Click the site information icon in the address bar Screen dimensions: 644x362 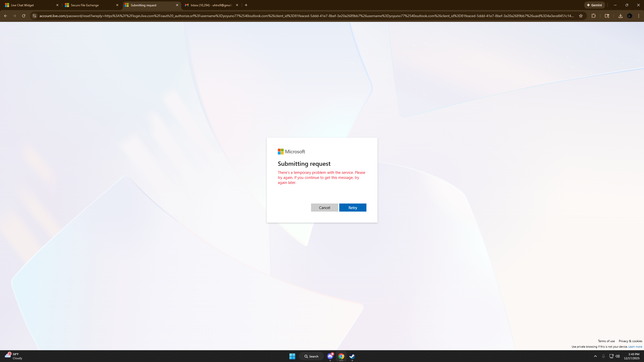point(34,16)
